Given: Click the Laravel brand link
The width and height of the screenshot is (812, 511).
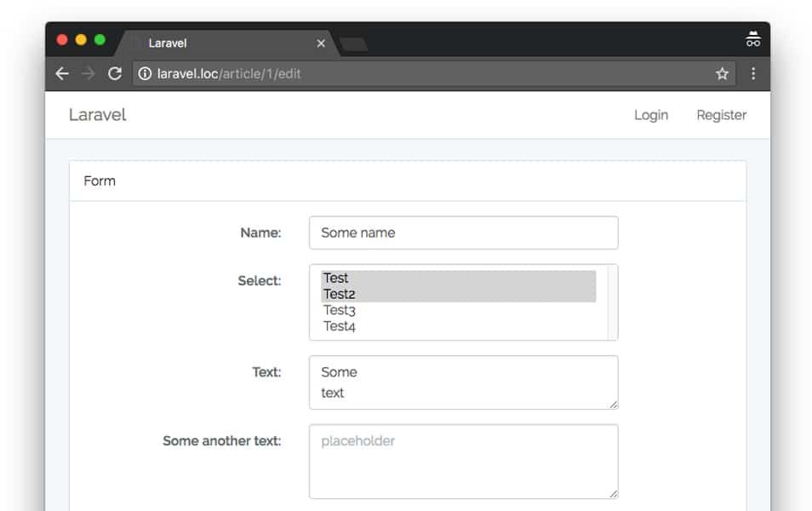Looking at the screenshot, I should pyautogui.click(x=96, y=114).
